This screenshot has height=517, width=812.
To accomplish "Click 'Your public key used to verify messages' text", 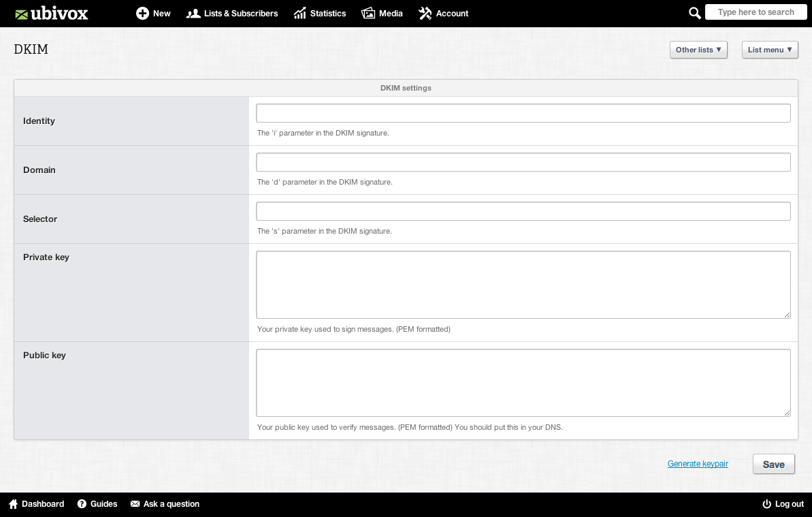I will (410, 427).
